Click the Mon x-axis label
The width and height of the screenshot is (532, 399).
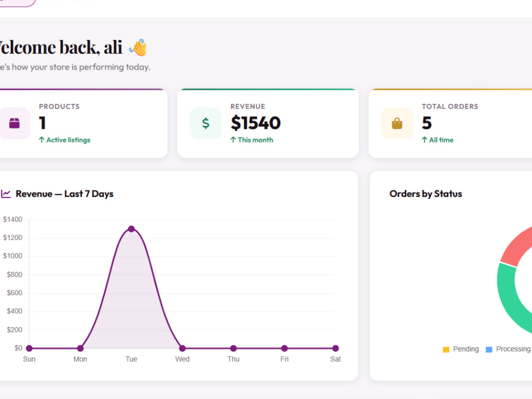coord(80,359)
